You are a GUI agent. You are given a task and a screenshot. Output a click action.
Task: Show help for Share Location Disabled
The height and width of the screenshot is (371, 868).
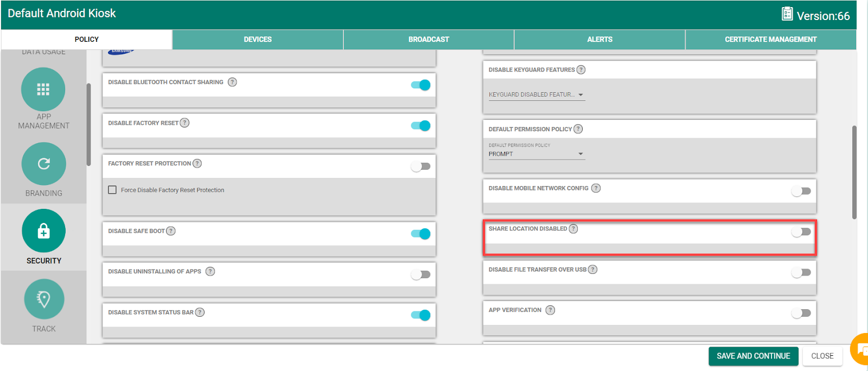click(x=573, y=229)
